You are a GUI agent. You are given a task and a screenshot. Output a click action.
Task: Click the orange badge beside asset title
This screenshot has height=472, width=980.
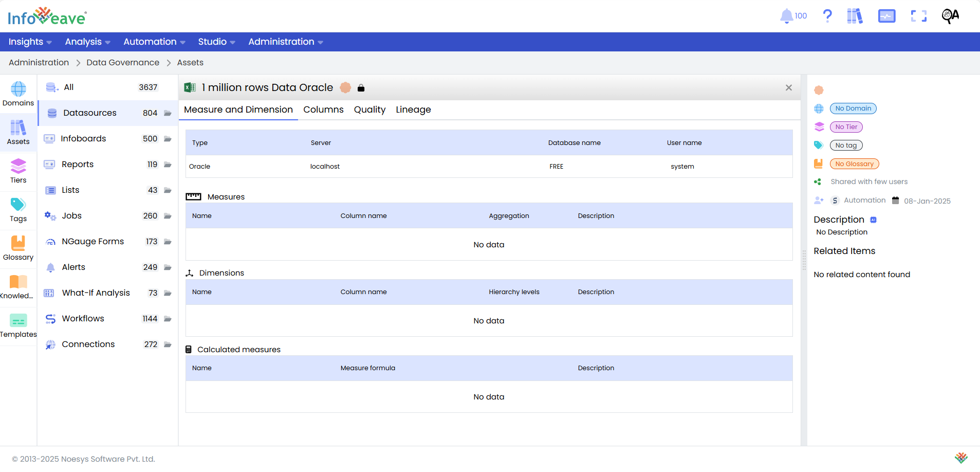coord(346,88)
